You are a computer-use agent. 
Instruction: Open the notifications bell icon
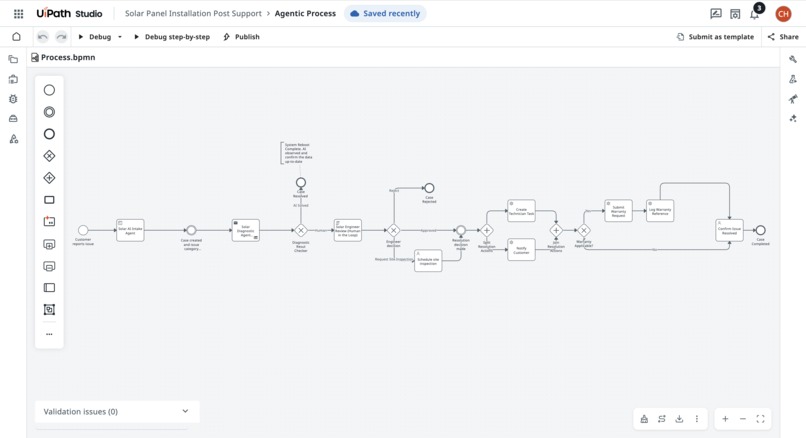(x=755, y=14)
